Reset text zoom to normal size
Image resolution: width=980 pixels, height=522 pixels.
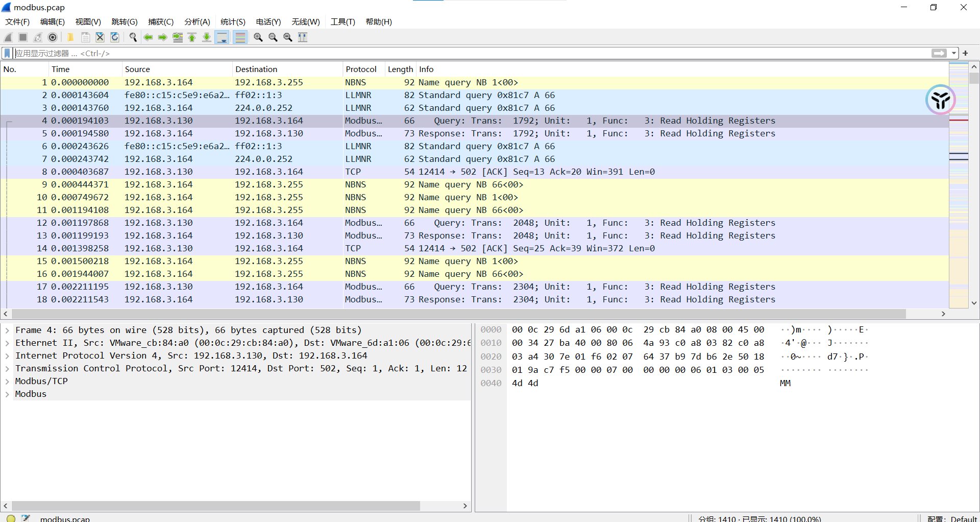pos(288,37)
